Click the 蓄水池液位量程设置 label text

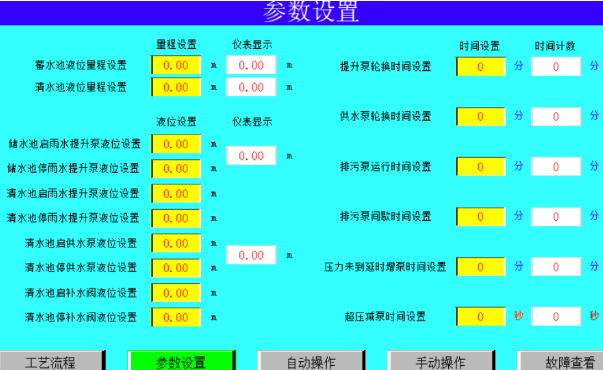81,65
